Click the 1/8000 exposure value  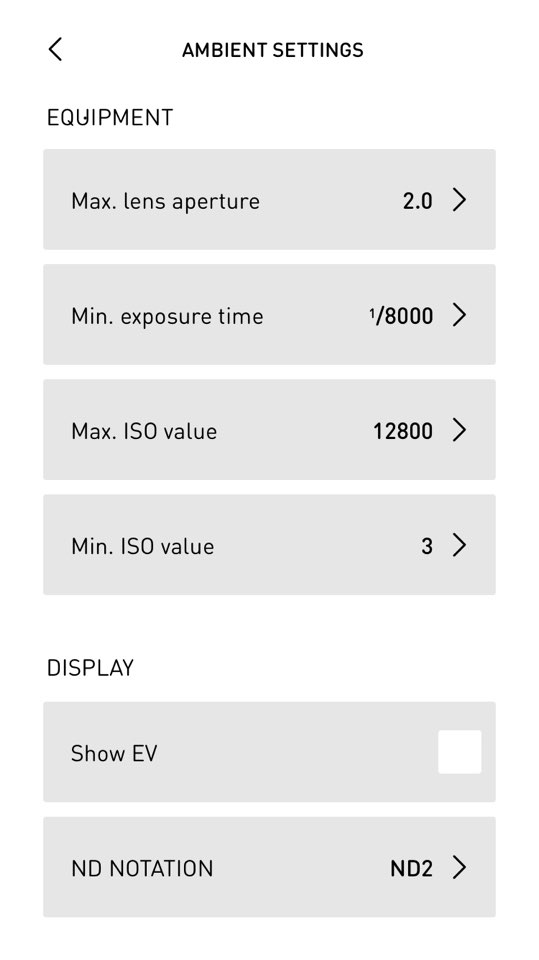(x=401, y=316)
